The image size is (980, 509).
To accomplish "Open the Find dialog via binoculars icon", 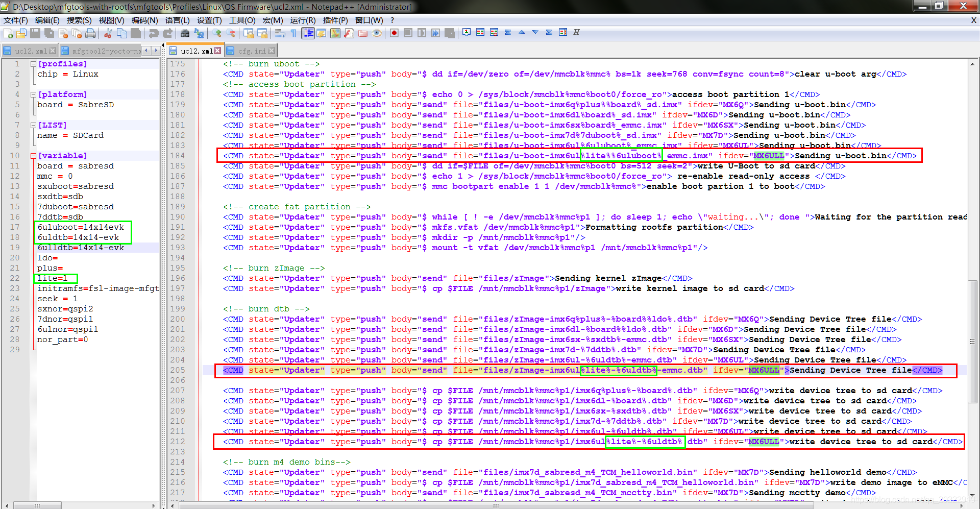I will pyautogui.click(x=185, y=32).
